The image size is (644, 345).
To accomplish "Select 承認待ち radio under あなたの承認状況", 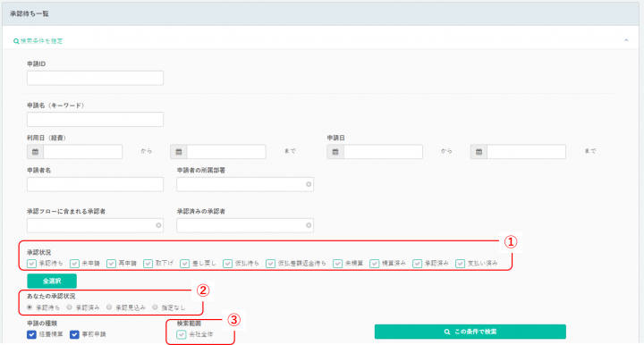I will (30, 307).
